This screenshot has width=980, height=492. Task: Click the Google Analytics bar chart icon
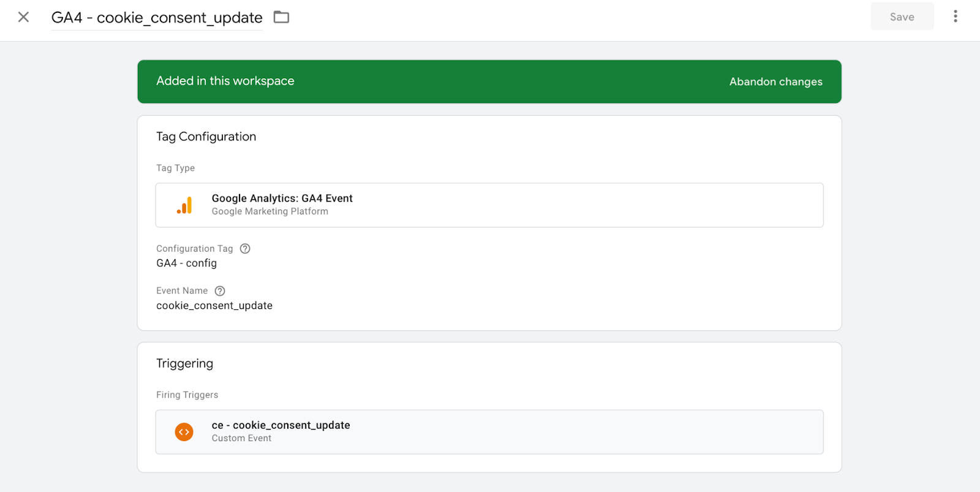tap(184, 205)
